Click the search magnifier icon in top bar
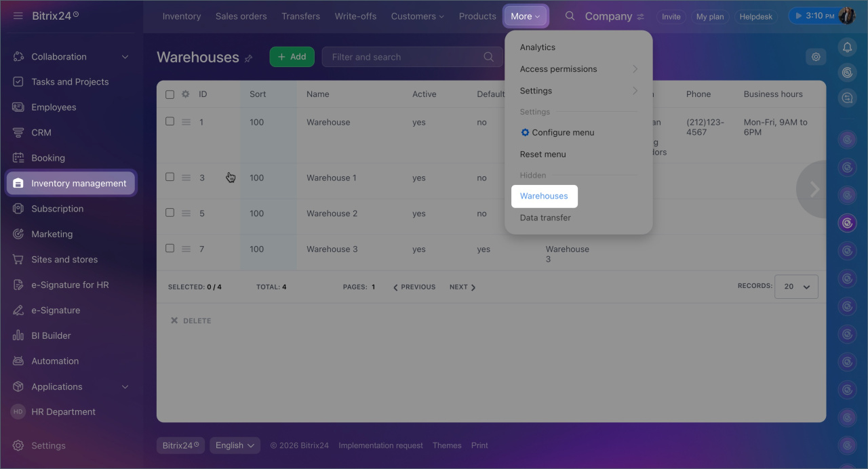The width and height of the screenshot is (868, 469). pyautogui.click(x=570, y=16)
